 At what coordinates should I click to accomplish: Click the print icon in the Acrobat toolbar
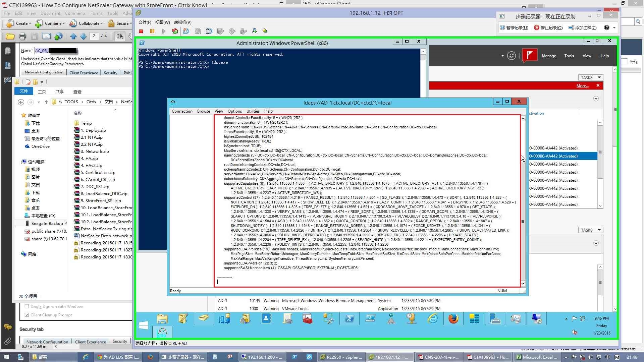point(22,36)
